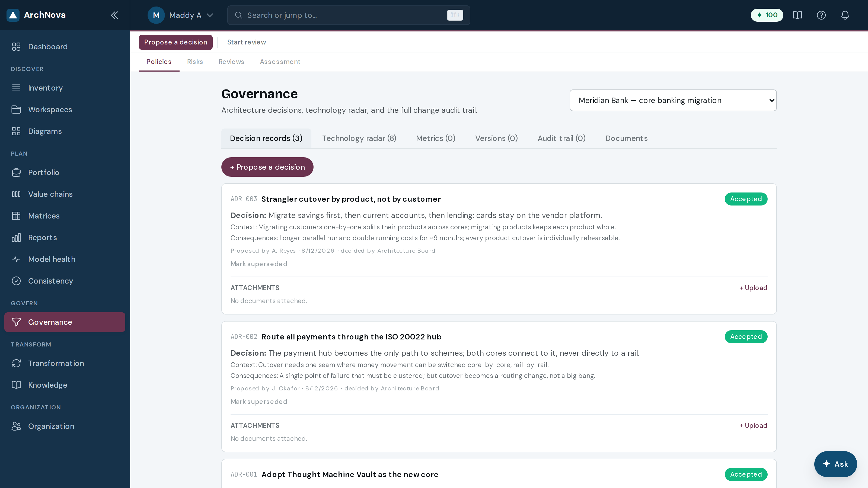Click the Accepted badge on ADR-002
Image resolution: width=868 pixels, height=488 pixels.
pyautogui.click(x=746, y=337)
